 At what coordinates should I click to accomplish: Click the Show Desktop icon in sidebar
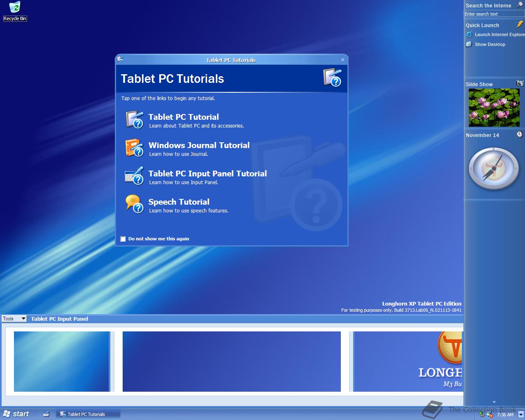coord(469,44)
